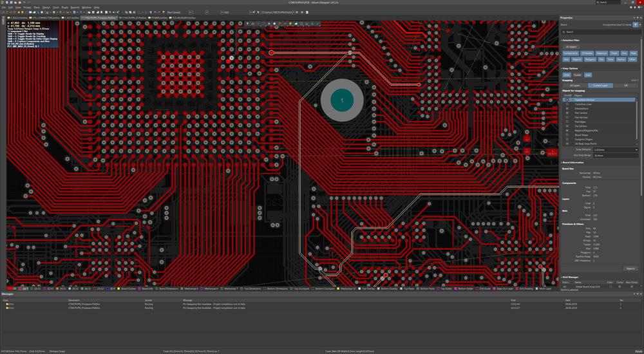This screenshot has width=644, height=354.
Task: Toggle Track/Arcs Vertices snapping checkbox
Action: (x=567, y=100)
